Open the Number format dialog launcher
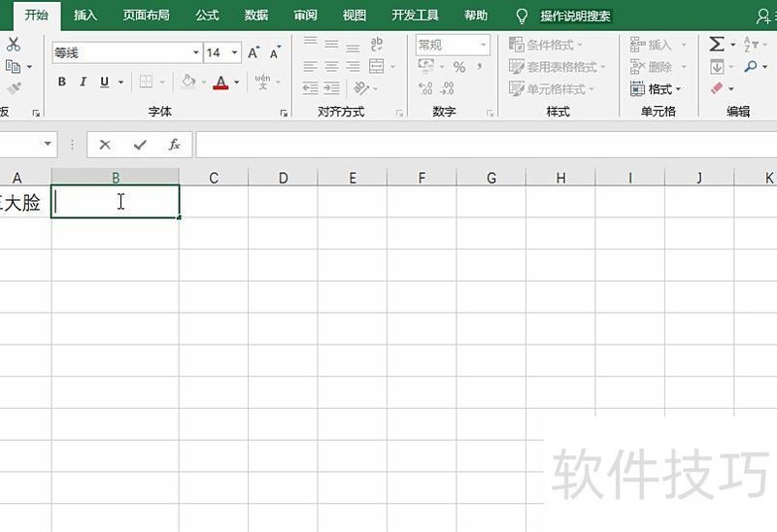The image size is (777, 532). coord(490,114)
